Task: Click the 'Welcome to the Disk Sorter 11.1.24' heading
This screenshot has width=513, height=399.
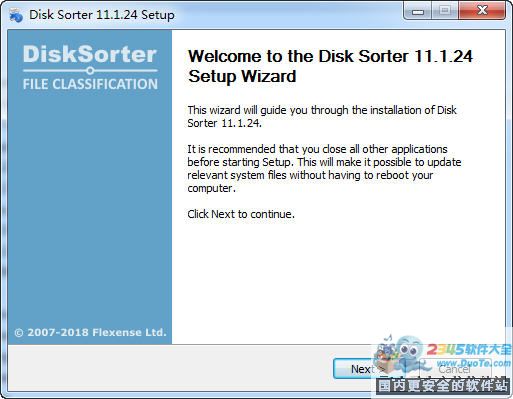Action: coord(330,66)
